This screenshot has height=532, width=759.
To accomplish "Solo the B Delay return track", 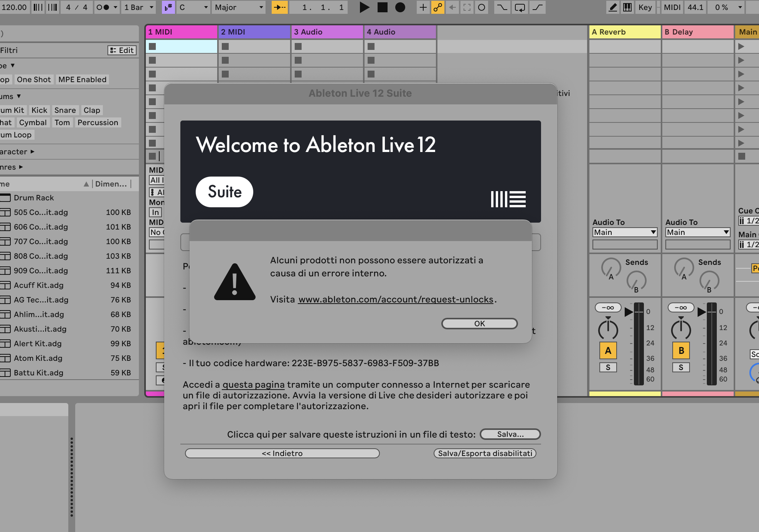I will coord(681,367).
